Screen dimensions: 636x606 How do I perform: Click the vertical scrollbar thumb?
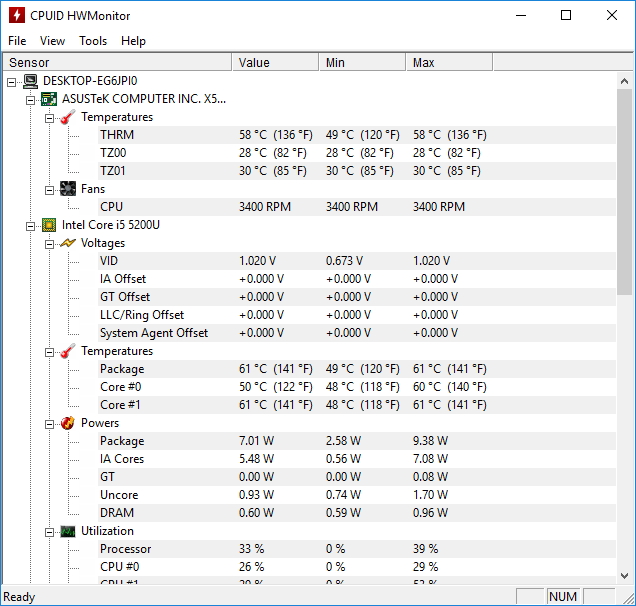point(625,192)
